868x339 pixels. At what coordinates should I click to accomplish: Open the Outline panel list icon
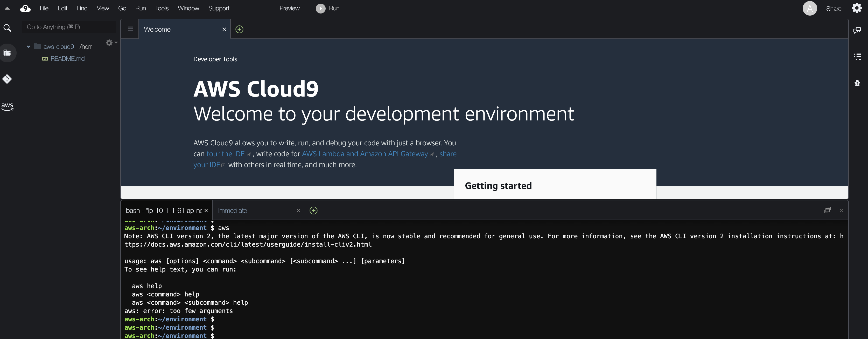pos(857,56)
